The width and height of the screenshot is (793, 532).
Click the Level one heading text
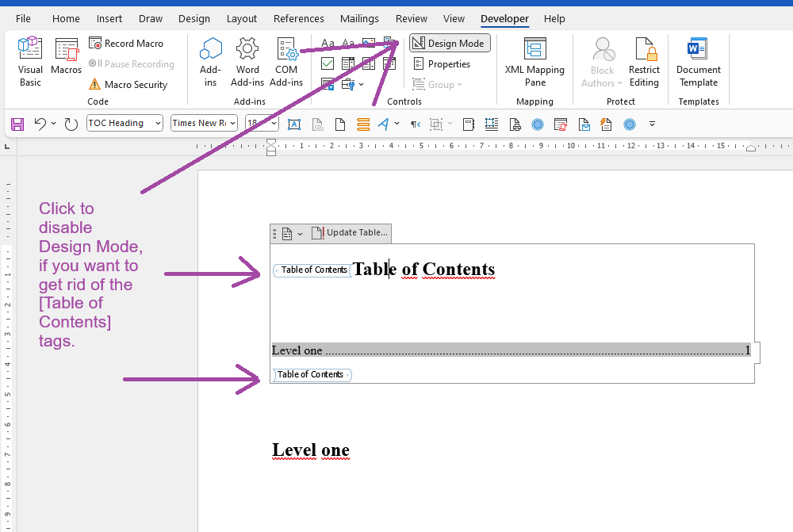311,450
